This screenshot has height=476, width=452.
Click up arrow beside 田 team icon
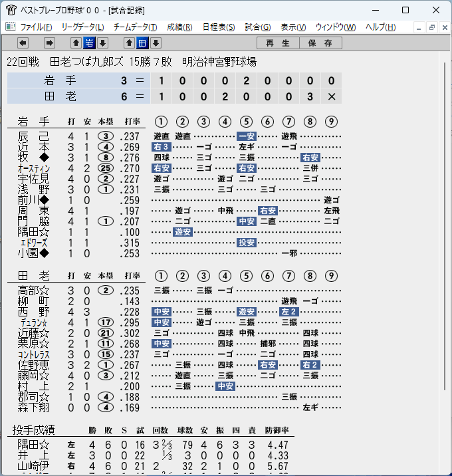[x=129, y=43]
